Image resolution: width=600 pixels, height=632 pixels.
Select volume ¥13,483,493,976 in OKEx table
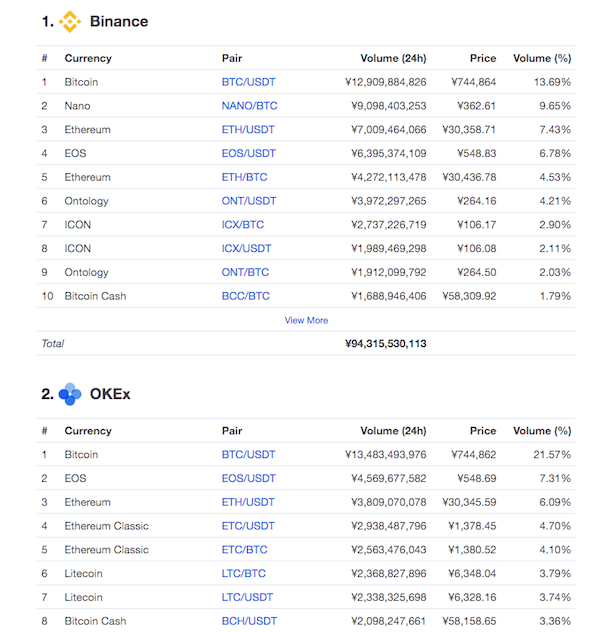click(x=386, y=455)
